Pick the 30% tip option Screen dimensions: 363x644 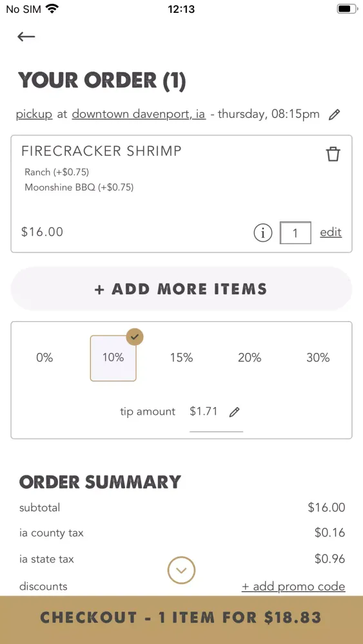(318, 357)
